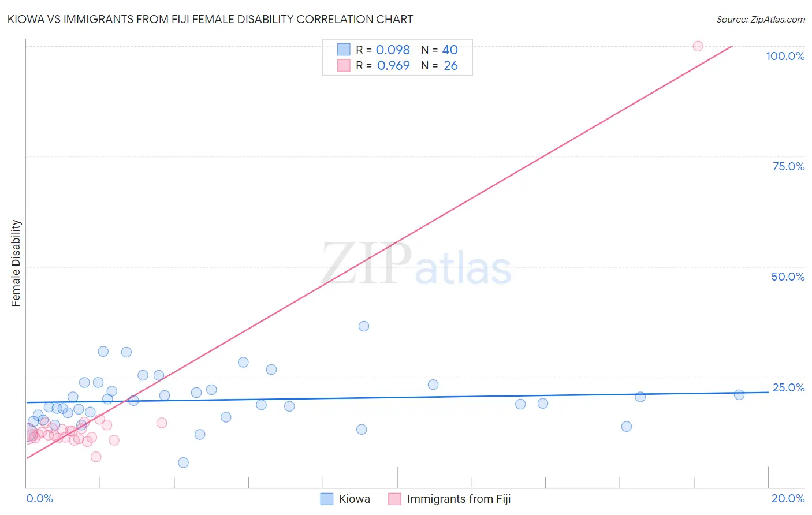Viewport: 812px width, 515px height.
Task: Click the 20.0% x-axis label
Action: pos(788,498)
